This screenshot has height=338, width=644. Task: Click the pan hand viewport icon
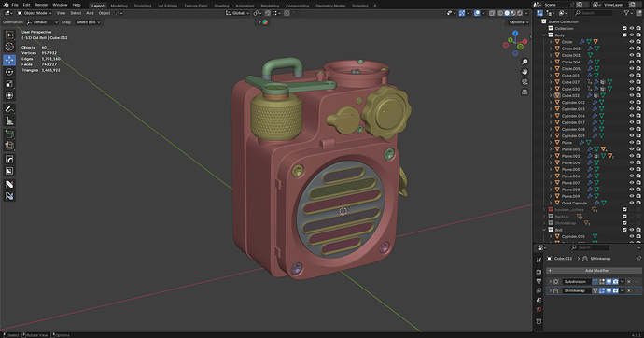(525, 72)
